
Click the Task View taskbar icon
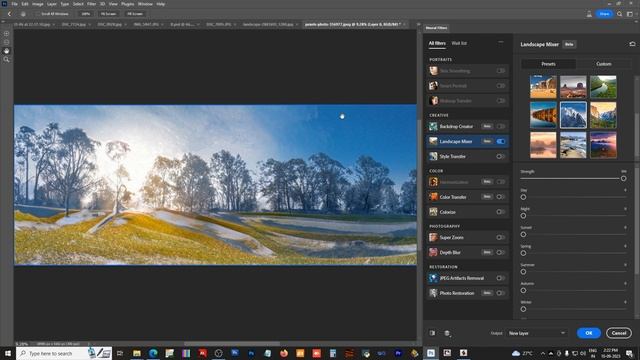pos(120,353)
